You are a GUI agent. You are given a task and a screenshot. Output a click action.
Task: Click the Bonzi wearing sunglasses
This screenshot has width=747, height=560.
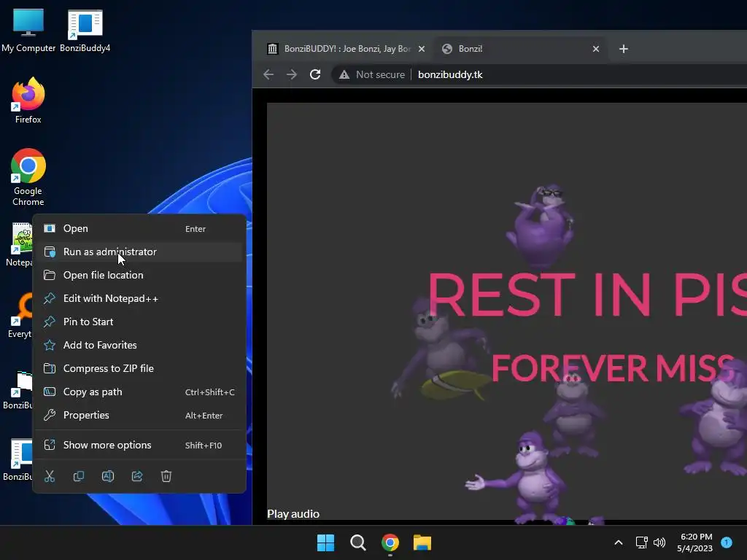[541, 225]
